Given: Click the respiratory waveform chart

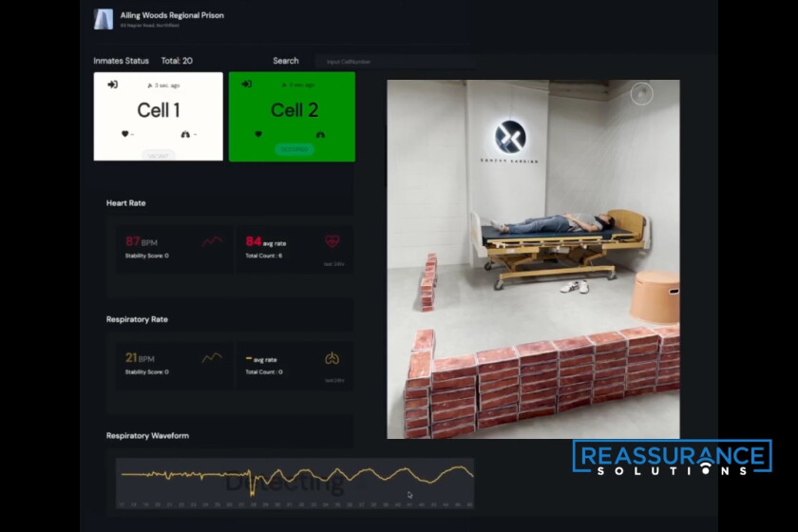Looking at the screenshot, I should [294, 483].
